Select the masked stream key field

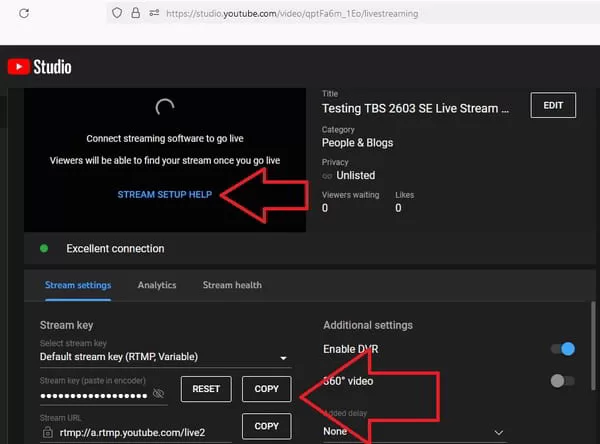94,396
